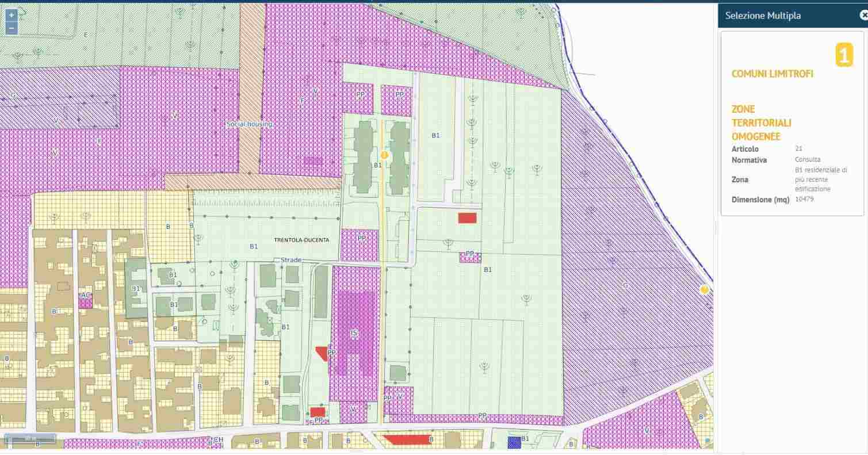The width and height of the screenshot is (868, 455).
Task: Click the Zona value B1 residenziale text
Action: click(x=820, y=179)
